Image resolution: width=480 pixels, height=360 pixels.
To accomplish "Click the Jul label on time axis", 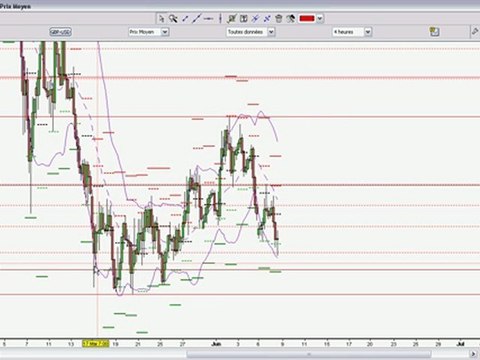I will pos(460,344).
